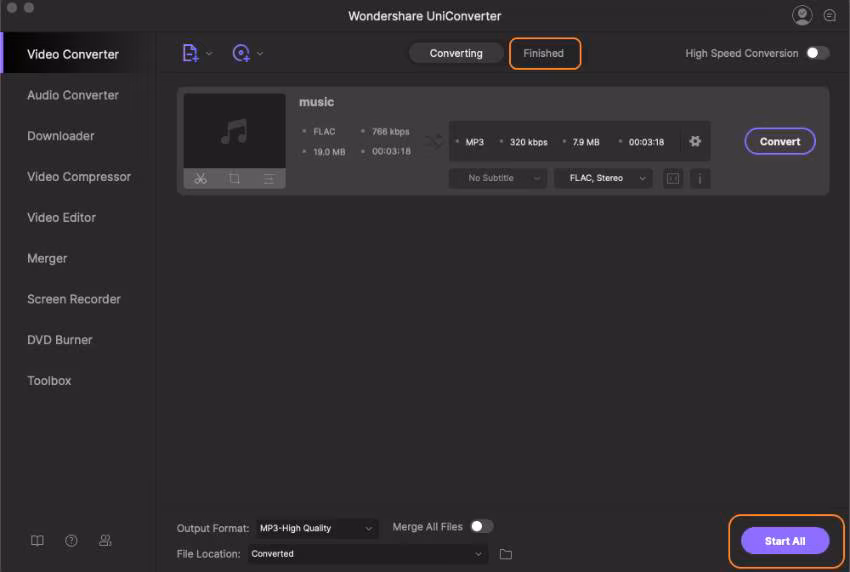Open the No Subtitle dropdown

coord(498,178)
